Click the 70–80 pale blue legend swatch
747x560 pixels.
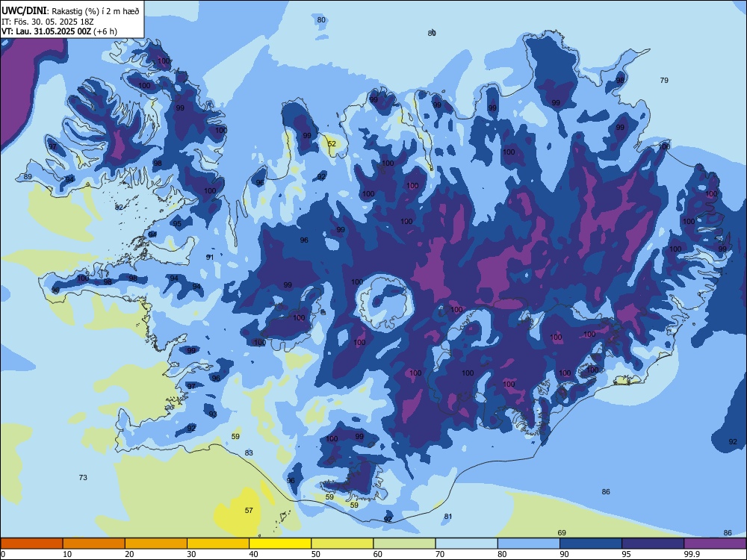[x=466, y=544]
